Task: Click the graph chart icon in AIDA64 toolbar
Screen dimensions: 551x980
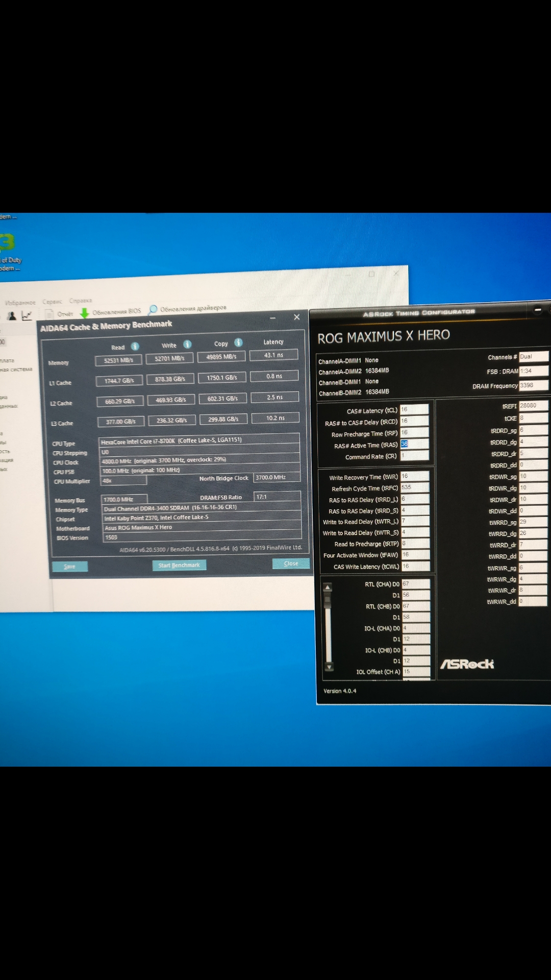Action: point(27,315)
